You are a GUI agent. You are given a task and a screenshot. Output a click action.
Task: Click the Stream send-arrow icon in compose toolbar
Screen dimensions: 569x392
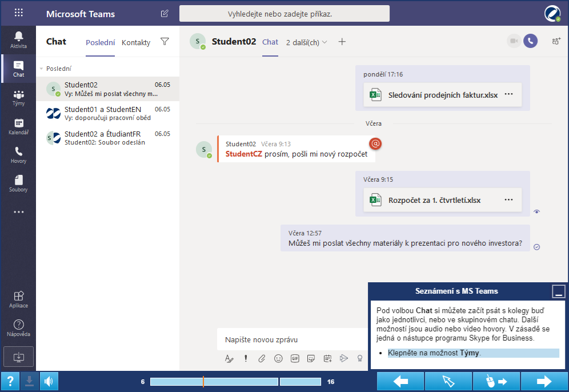click(x=344, y=359)
